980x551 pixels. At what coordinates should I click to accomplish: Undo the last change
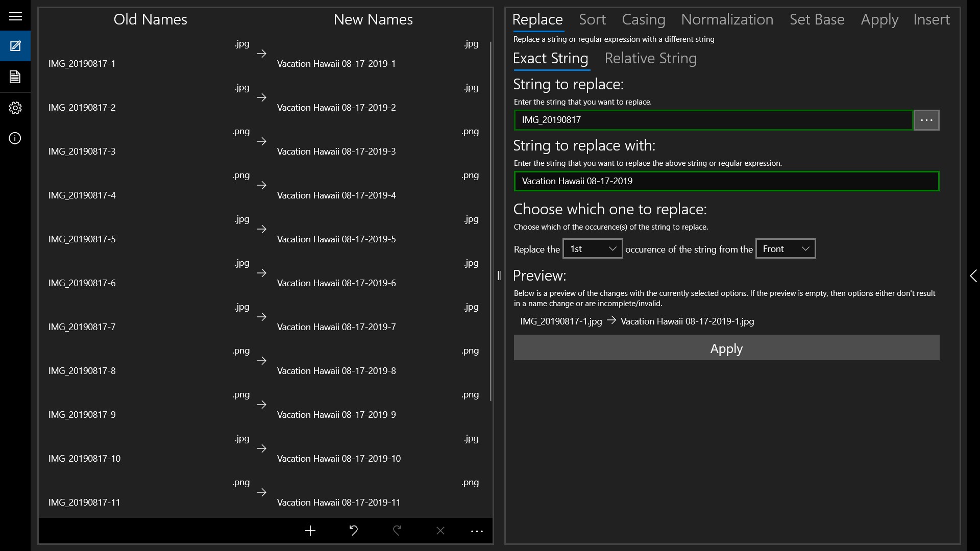click(353, 531)
